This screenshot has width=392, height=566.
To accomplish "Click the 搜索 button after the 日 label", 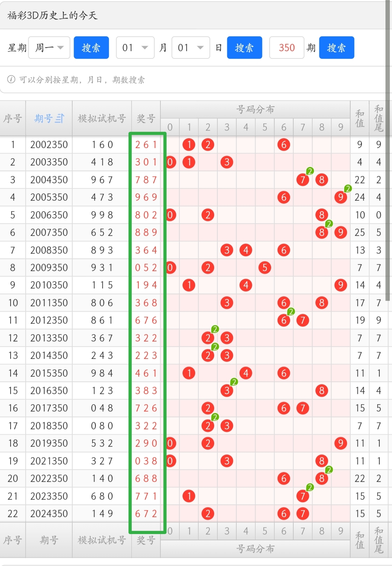I will [244, 48].
